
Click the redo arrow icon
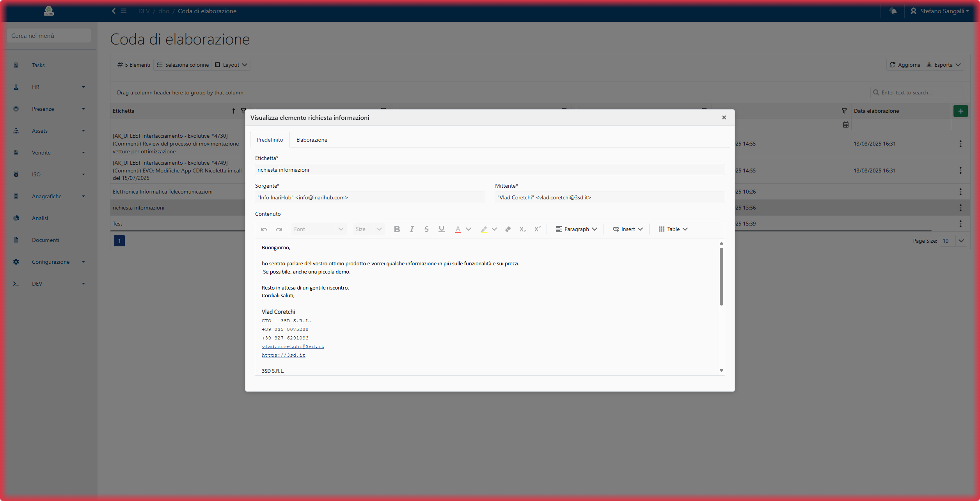pos(279,229)
